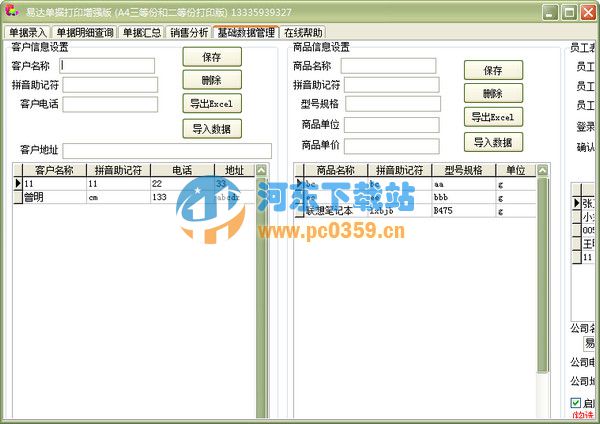Select customer row named 曾明
This screenshot has height=424, width=600.
tap(134, 197)
